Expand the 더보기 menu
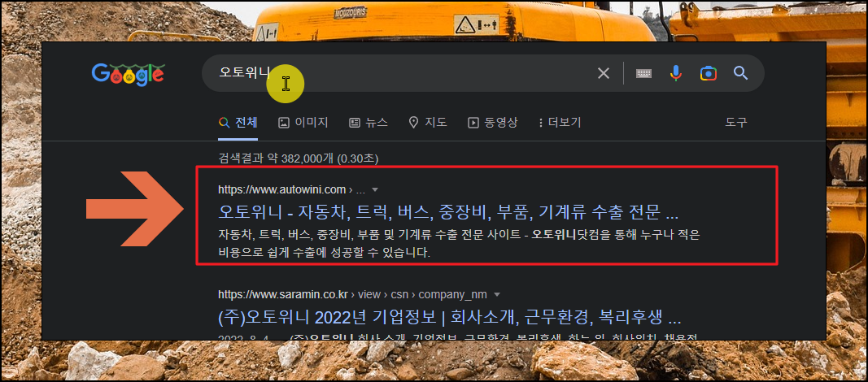 [x=560, y=123]
